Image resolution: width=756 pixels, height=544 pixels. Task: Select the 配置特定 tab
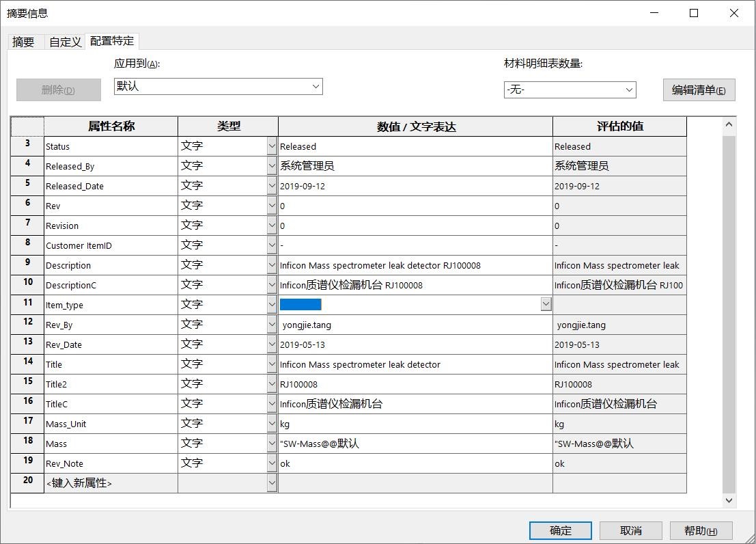pyautogui.click(x=112, y=41)
